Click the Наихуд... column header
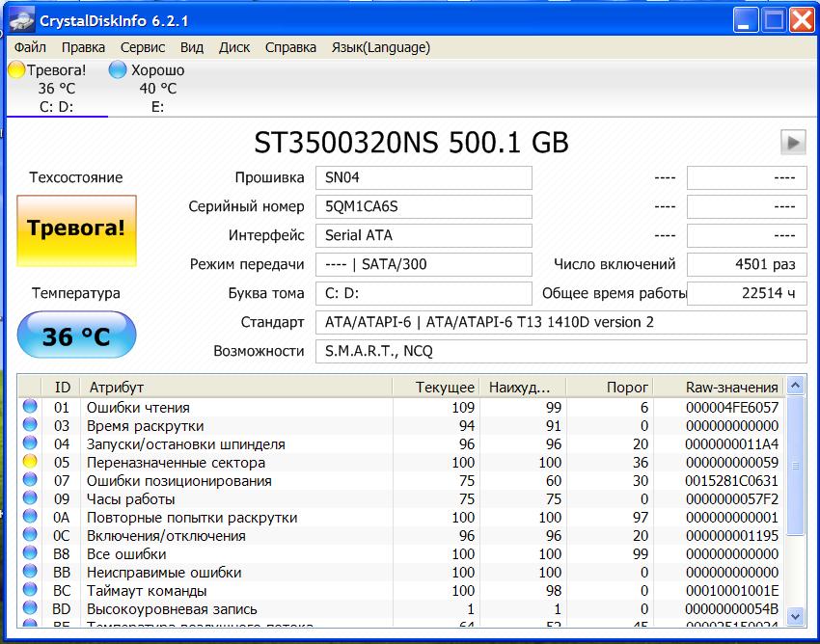Screen dimensions: 820x644 click(x=523, y=388)
